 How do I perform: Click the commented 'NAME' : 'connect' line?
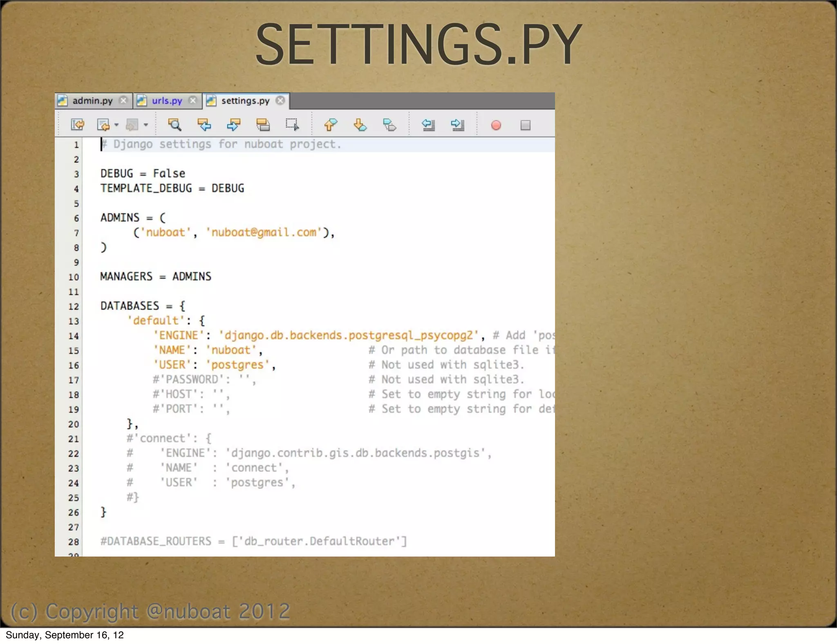(x=208, y=467)
